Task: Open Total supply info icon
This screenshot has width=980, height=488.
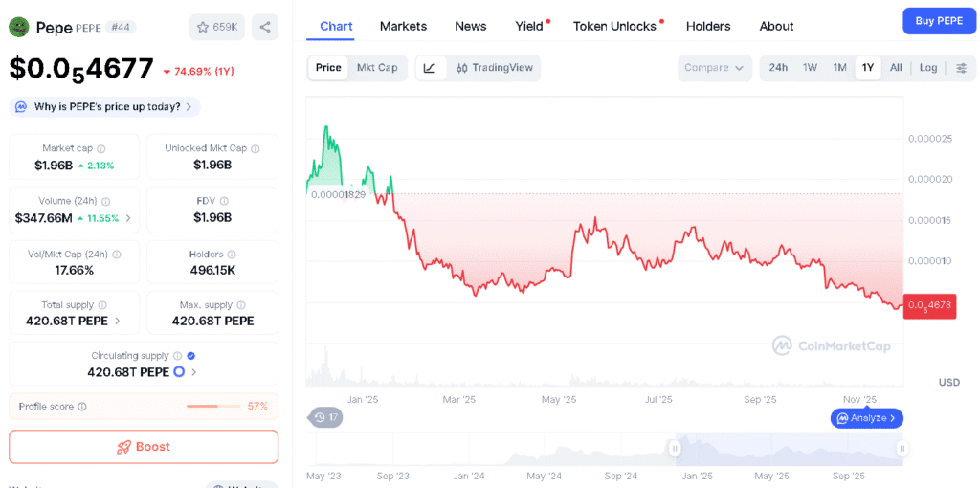Action: 101,305
